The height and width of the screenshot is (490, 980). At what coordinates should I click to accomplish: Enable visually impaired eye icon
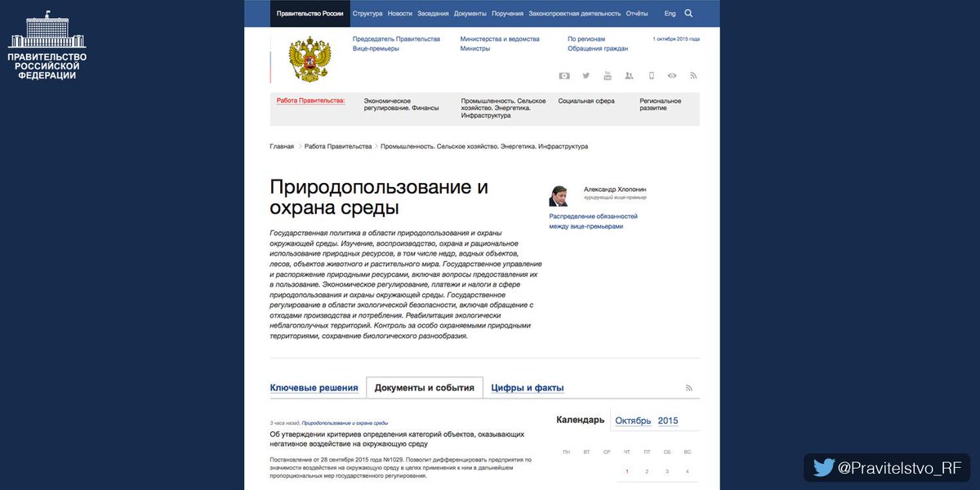[x=672, y=75]
